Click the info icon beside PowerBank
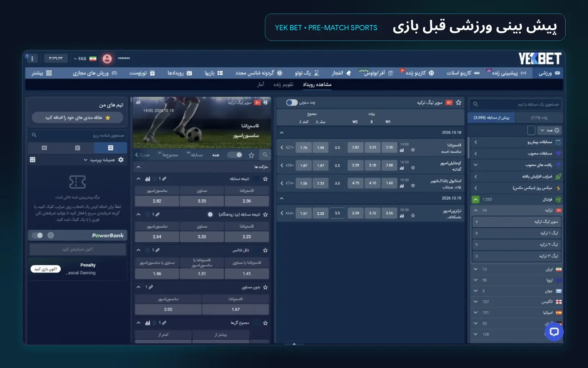The width and height of the screenshot is (588, 368). (x=51, y=235)
